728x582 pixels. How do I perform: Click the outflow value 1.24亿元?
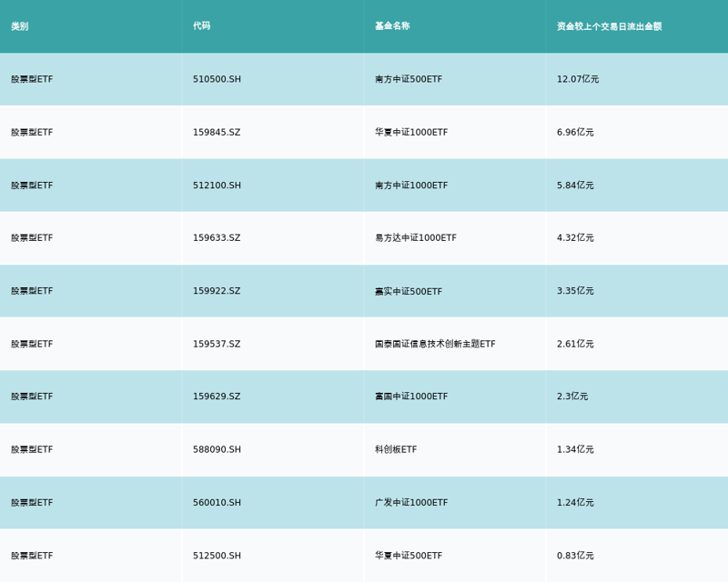click(575, 503)
